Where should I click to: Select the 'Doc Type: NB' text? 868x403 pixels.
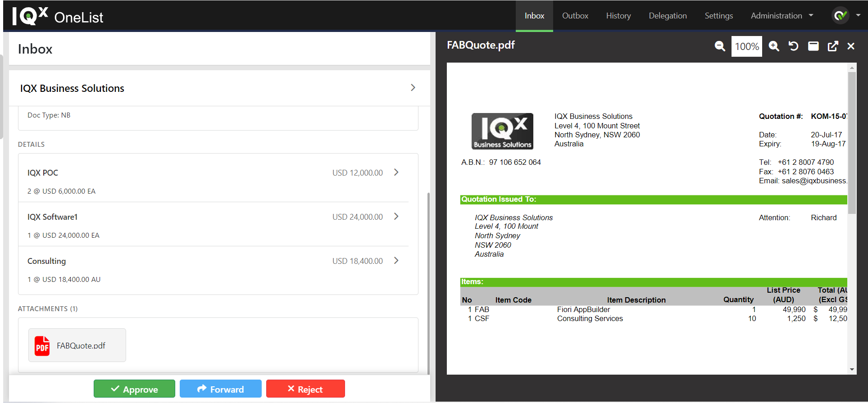pyautogui.click(x=49, y=115)
